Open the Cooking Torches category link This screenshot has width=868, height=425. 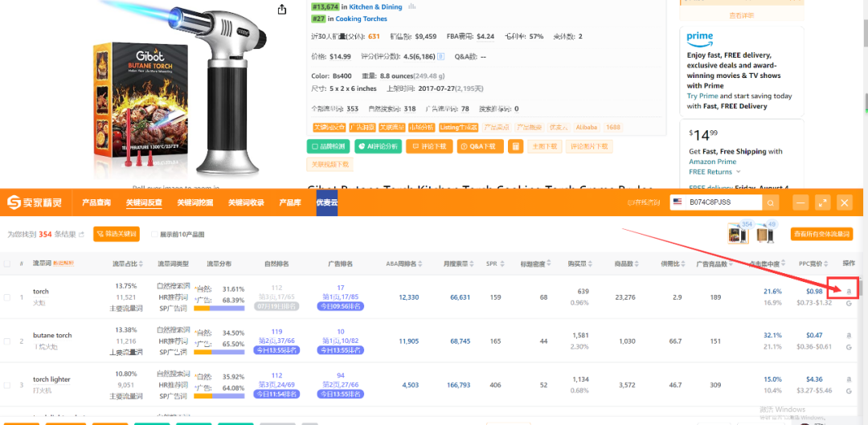pyautogui.click(x=362, y=18)
